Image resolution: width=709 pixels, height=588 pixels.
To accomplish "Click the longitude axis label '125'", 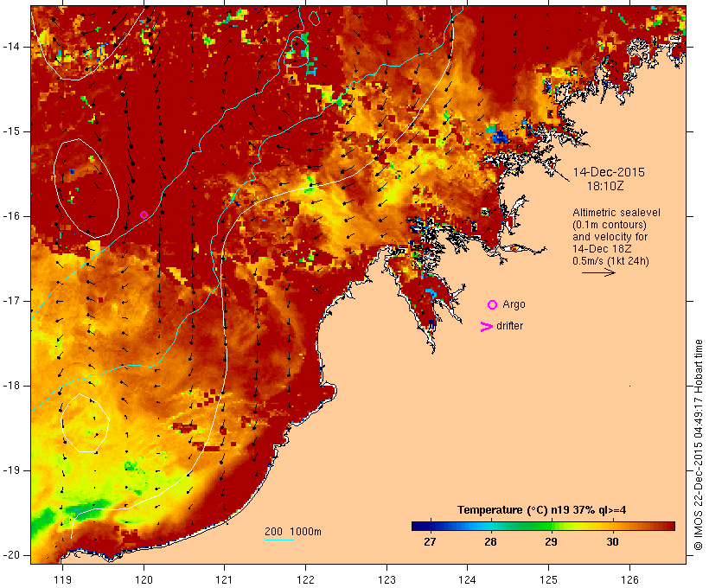I will [548, 579].
